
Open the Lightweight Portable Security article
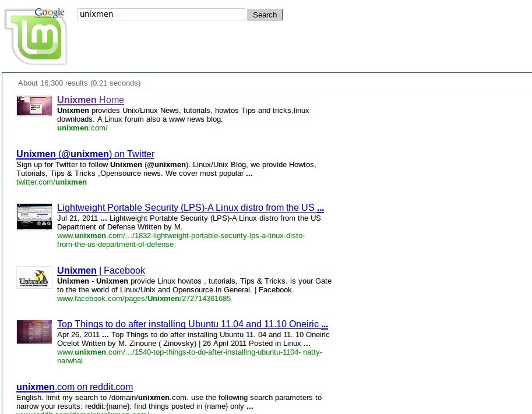coord(191,208)
